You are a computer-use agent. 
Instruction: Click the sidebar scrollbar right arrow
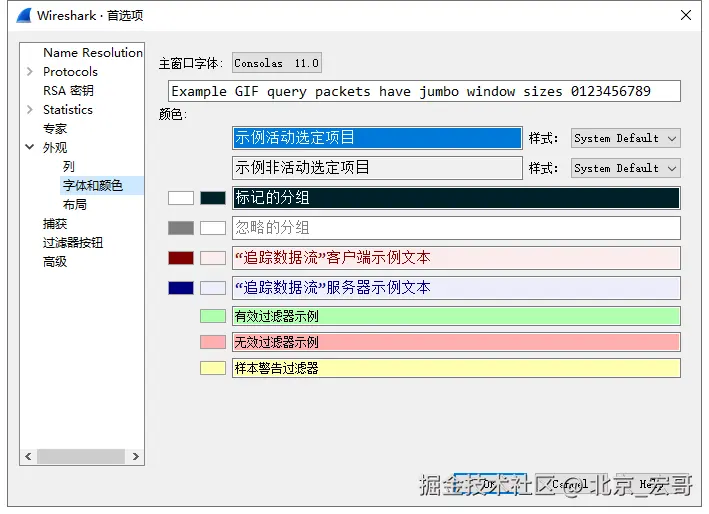coord(136,456)
